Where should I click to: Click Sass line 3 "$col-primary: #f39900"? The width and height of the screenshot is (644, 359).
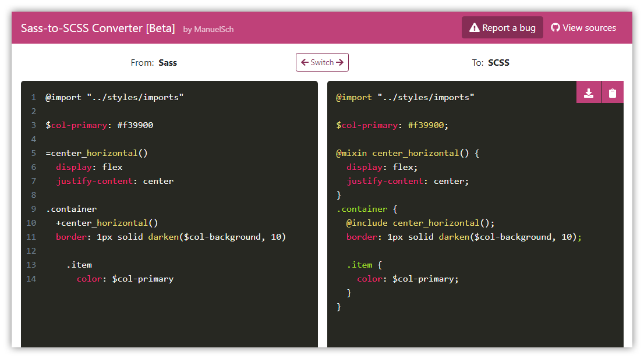99,125
